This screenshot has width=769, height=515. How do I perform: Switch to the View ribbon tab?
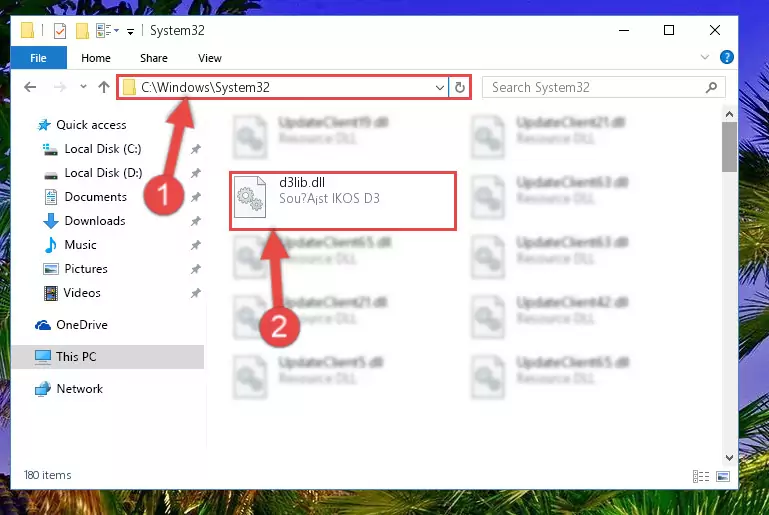tap(209, 58)
